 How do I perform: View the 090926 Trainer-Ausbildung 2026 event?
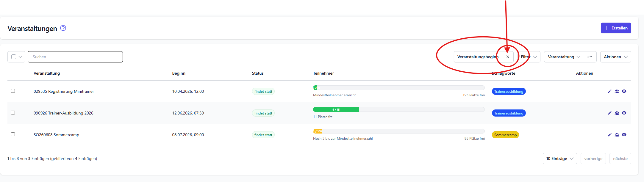pyautogui.click(x=624, y=113)
